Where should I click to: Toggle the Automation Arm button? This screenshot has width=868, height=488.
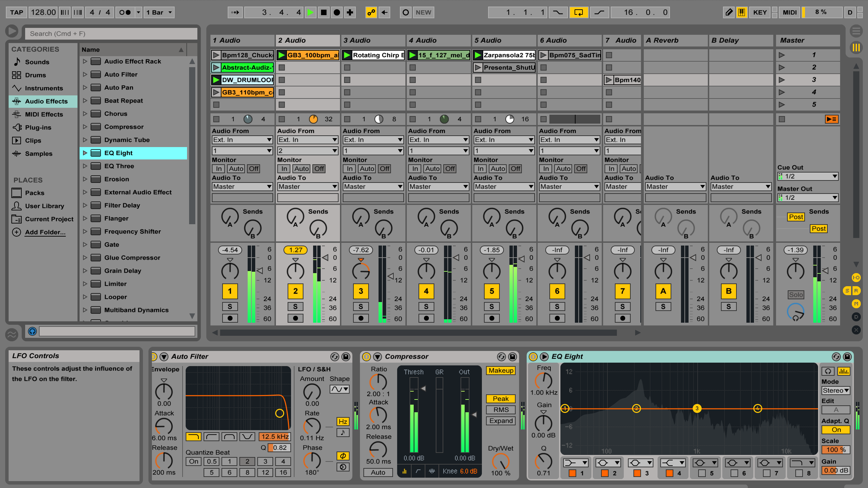click(371, 12)
